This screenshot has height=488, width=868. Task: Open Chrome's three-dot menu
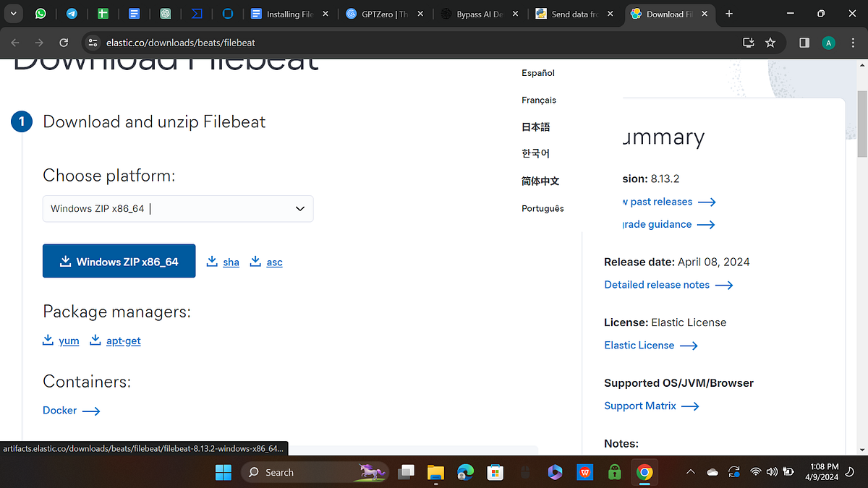tap(853, 43)
